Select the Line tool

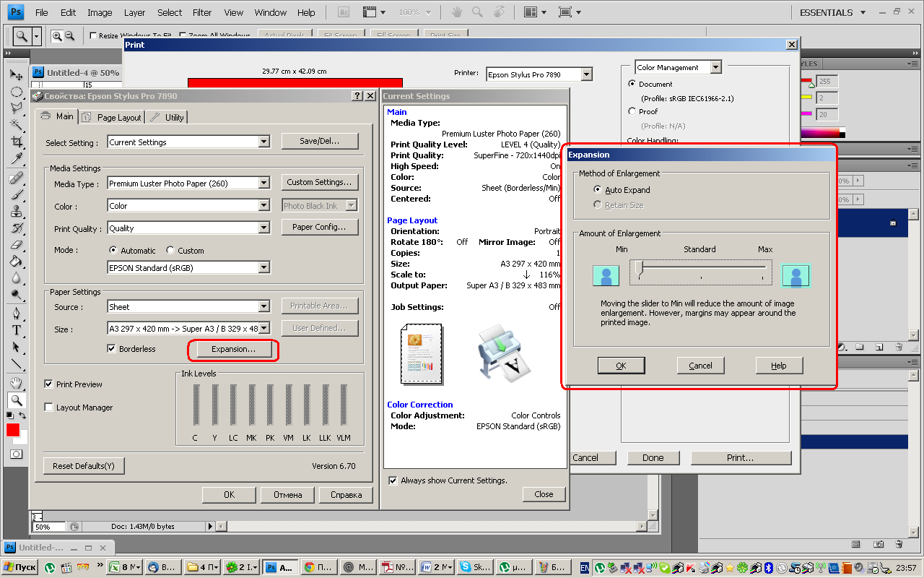(x=16, y=364)
